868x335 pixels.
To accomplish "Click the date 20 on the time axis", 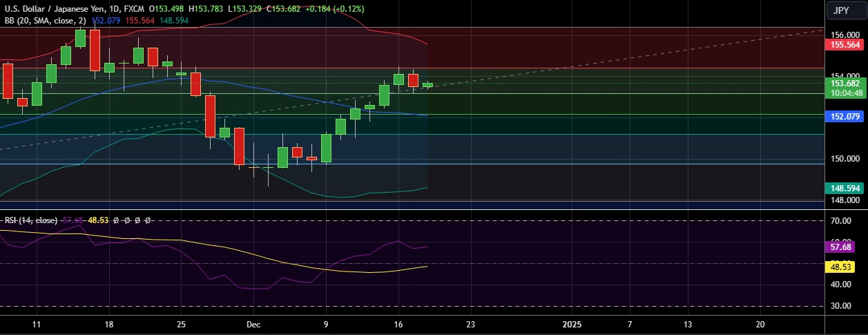I will click(x=760, y=324).
